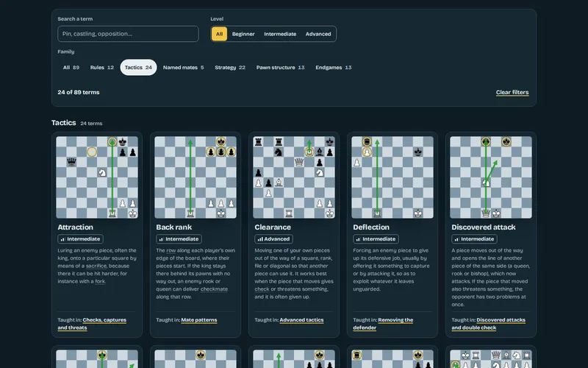The image size is (588, 368).
Task: Click Intermediate badge on Attraction card
Action: [80, 238]
